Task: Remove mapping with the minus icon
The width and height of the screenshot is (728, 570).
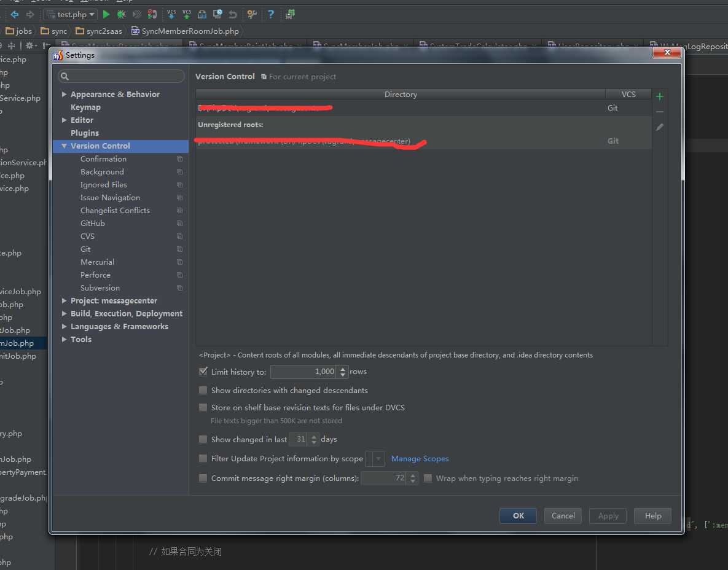Action: pyautogui.click(x=659, y=112)
